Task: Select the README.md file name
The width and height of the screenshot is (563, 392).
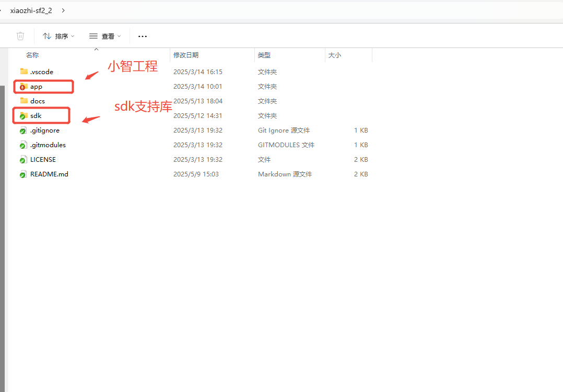Action: 49,174
